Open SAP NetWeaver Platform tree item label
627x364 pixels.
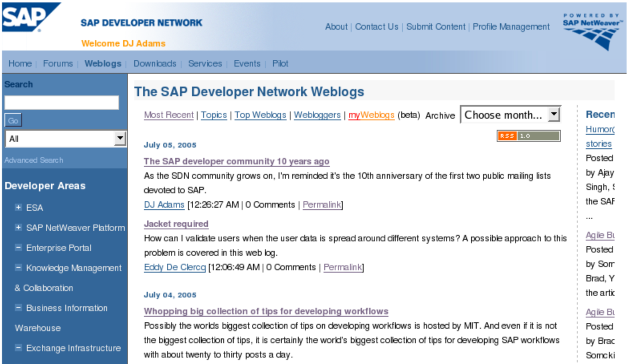(x=75, y=228)
